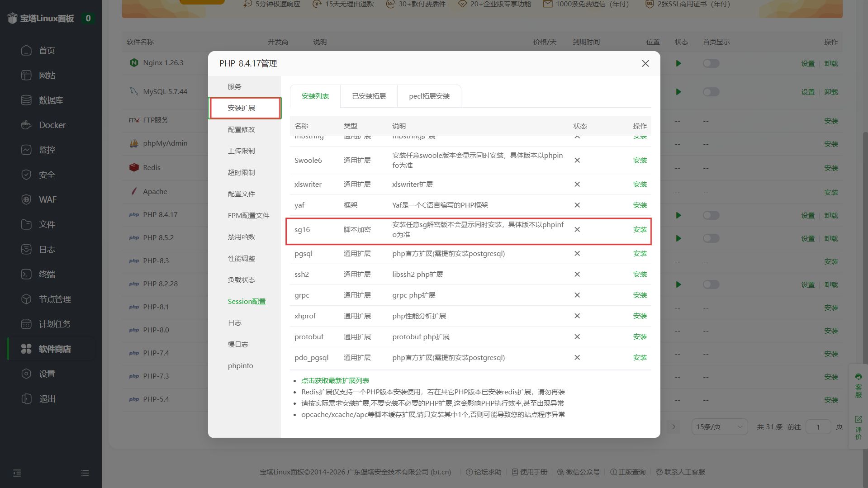
Task: Click the green play icon for Nginx
Action: (678, 63)
